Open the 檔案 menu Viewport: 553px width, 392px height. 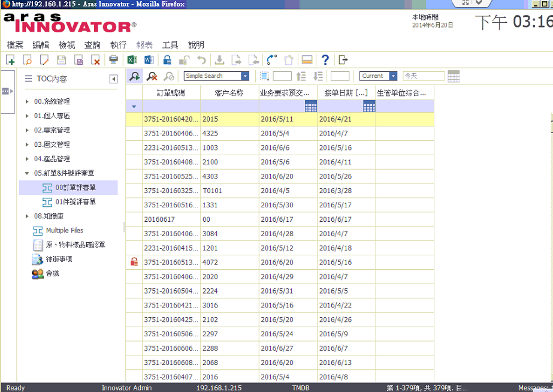pos(15,45)
